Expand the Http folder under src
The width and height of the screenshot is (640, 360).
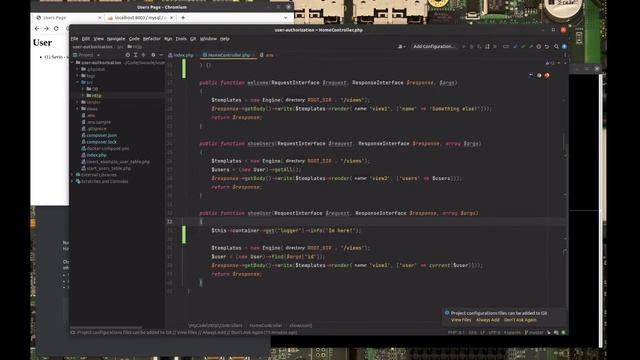coord(83,96)
